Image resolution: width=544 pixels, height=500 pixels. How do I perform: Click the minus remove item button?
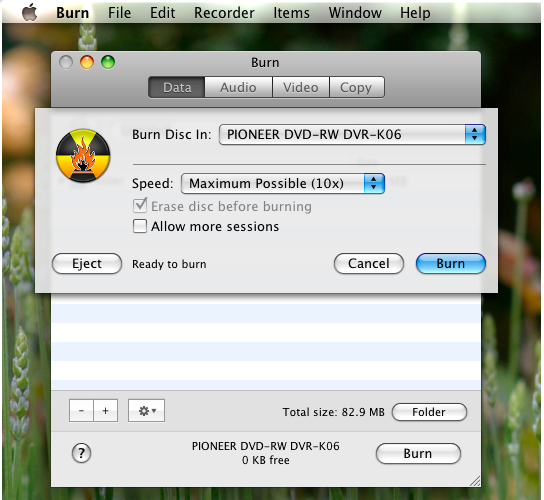point(81,411)
